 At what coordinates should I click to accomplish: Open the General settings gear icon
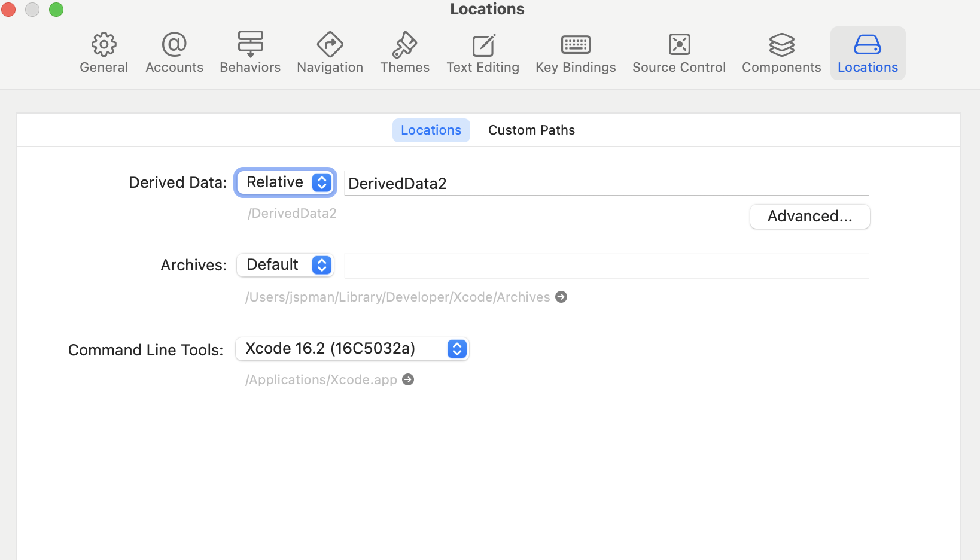(x=104, y=45)
